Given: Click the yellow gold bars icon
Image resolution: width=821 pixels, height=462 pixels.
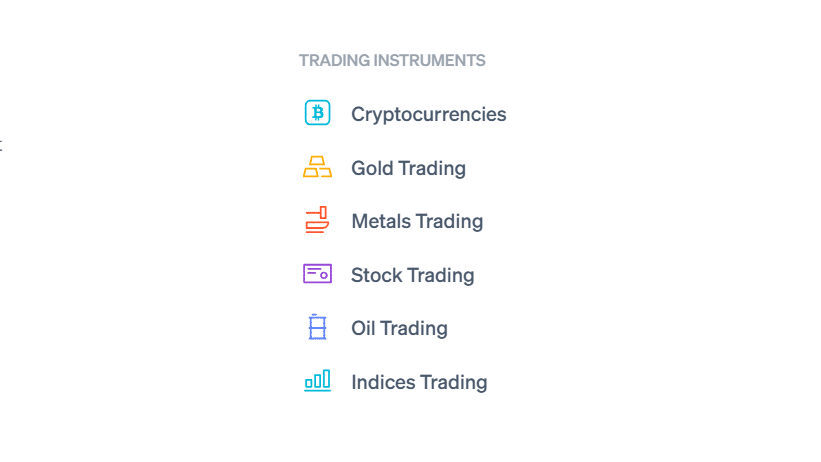Looking at the screenshot, I should 317,167.
